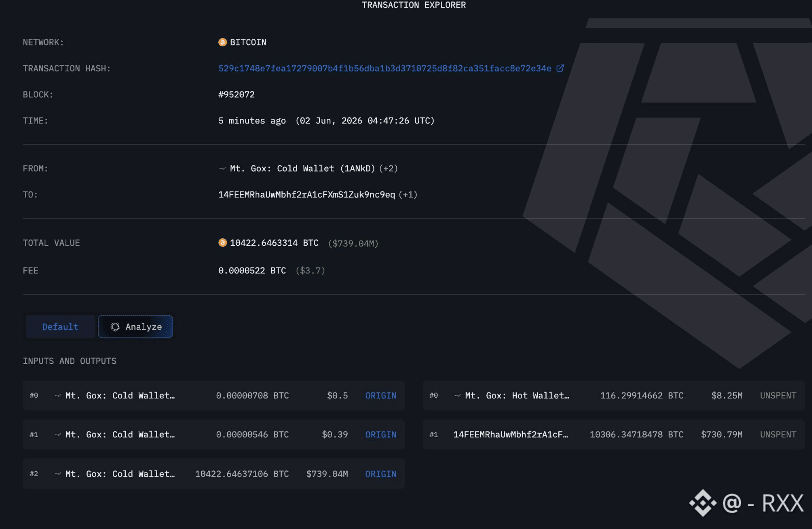
Task: Open block #952072
Action: (236, 94)
